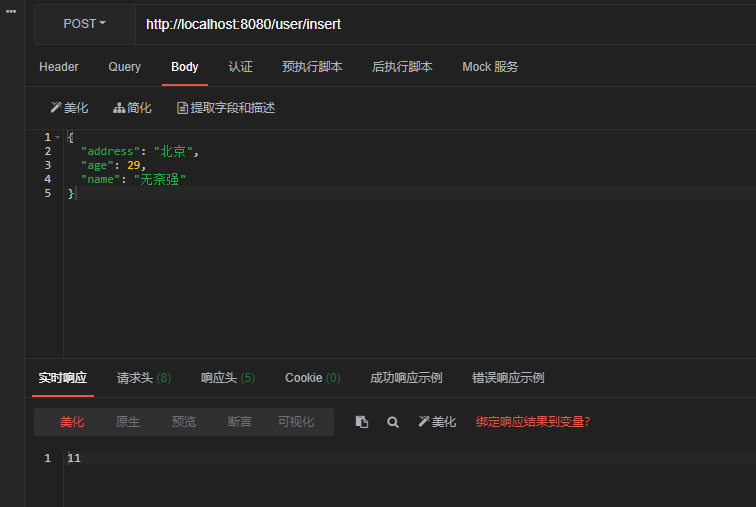This screenshot has height=507, width=756.
Task: Switch response view to 预览 preview mode
Action: [x=184, y=422]
